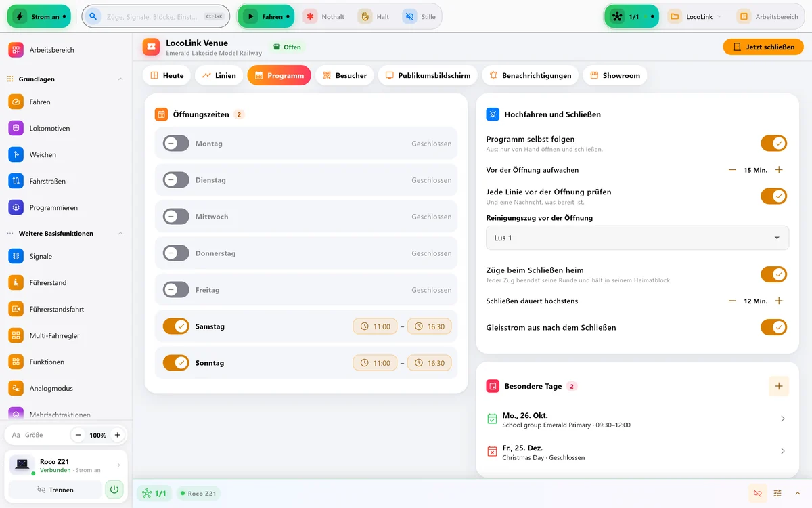The image size is (812, 508).
Task: Click the Trennen button
Action: 55,489
